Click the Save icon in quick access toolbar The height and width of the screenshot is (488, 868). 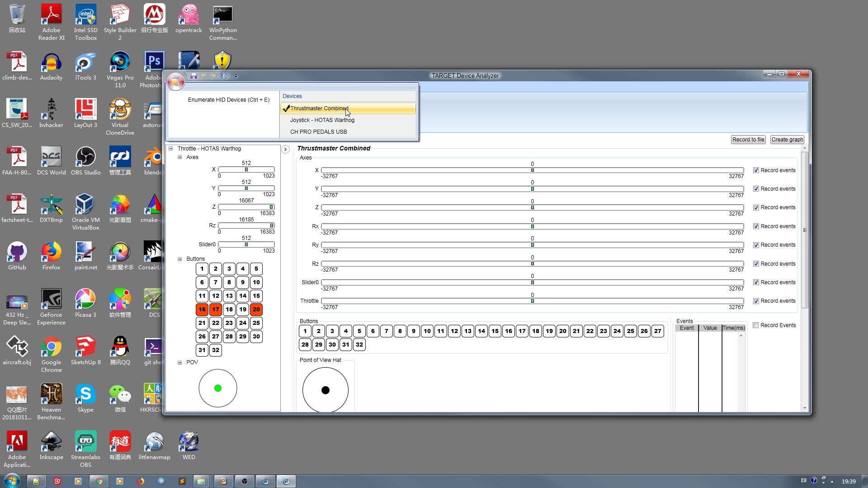193,75
